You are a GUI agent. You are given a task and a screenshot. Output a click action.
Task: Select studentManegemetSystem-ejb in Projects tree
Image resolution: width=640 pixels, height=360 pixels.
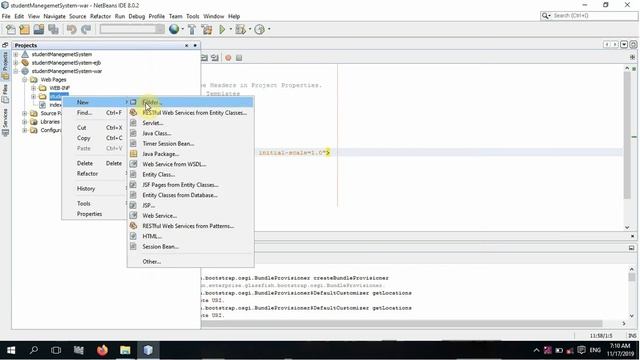[66, 62]
